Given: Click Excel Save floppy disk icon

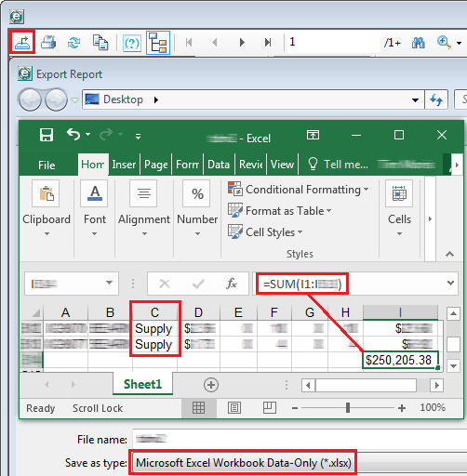Looking at the screenshot, I should [47, 135].
